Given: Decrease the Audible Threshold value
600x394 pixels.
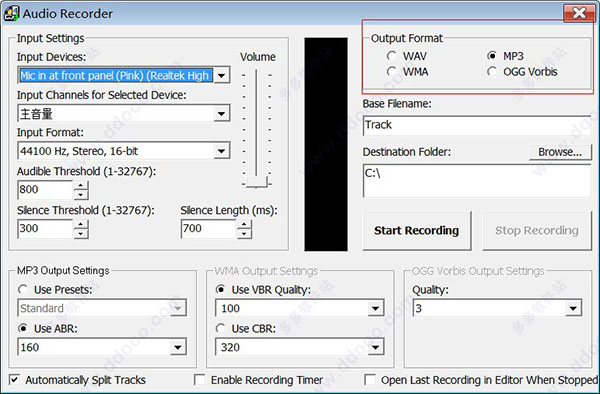Looking at the screenshot, I should pos(81,195).
